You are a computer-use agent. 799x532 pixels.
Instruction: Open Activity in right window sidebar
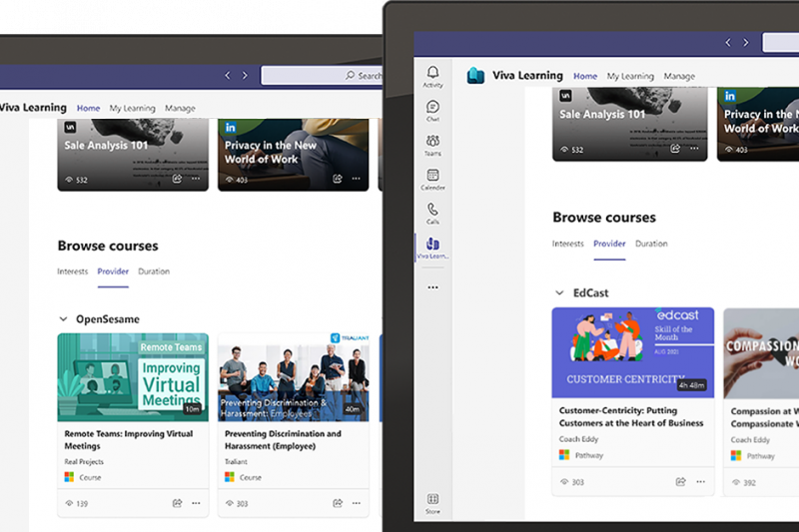(432, 77)
